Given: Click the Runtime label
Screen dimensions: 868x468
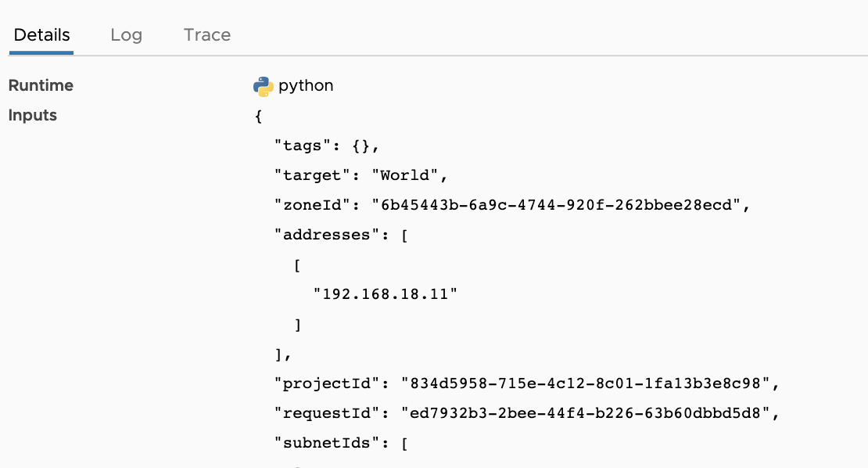Looking at the screenshot, I should 41,85.
